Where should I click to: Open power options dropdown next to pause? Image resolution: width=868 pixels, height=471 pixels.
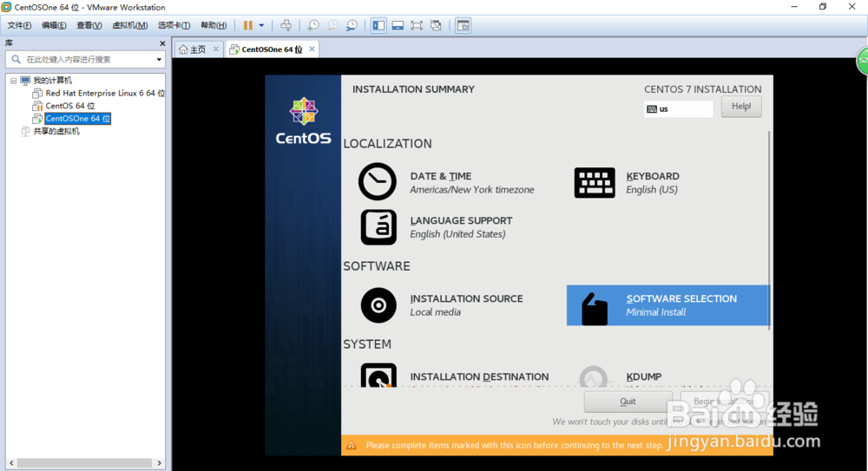pyautogui.click(x=261, y=25)
